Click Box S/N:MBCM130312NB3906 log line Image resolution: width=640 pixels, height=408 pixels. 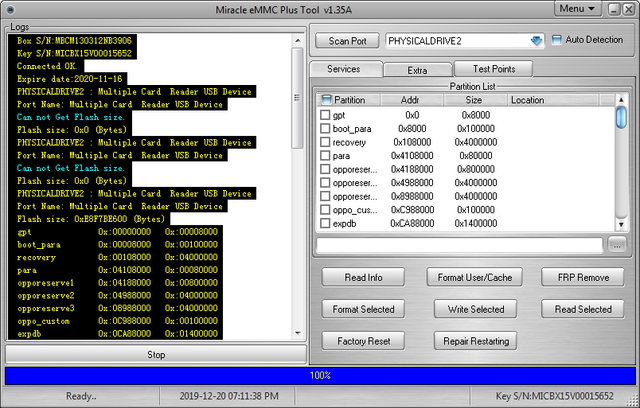74,41
